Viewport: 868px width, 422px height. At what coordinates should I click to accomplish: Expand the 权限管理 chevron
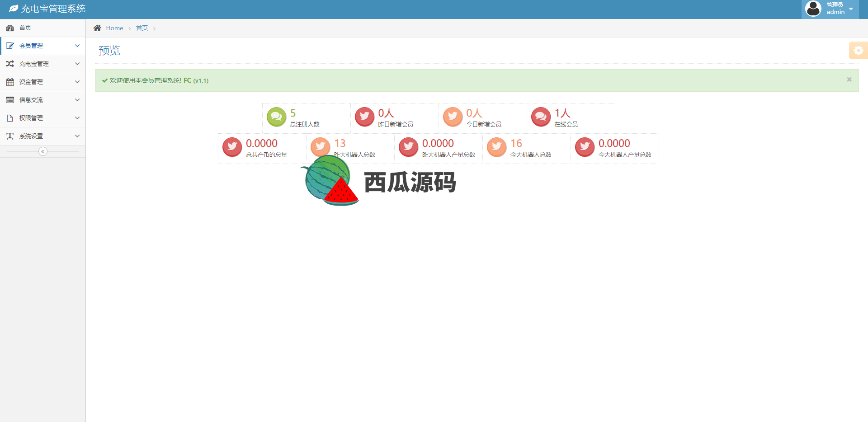tap(77, 118)
